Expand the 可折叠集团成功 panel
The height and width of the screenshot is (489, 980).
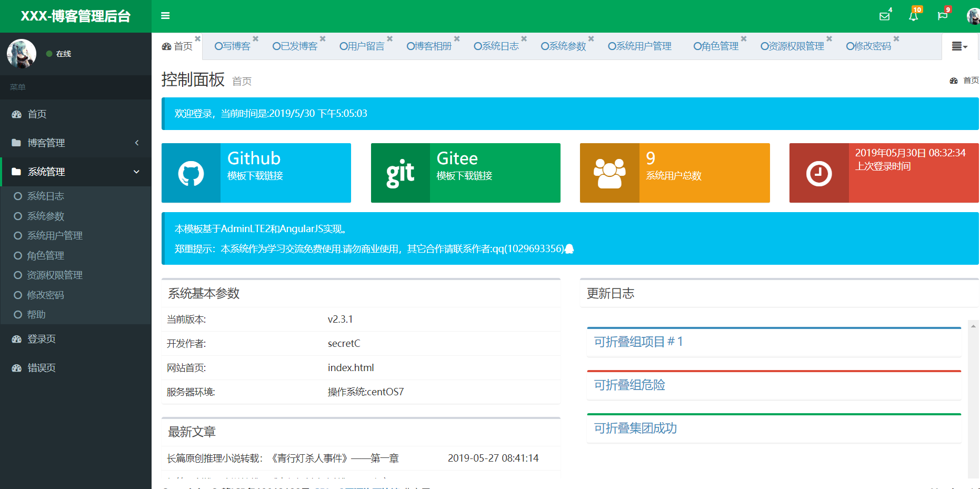coord(635,428)
